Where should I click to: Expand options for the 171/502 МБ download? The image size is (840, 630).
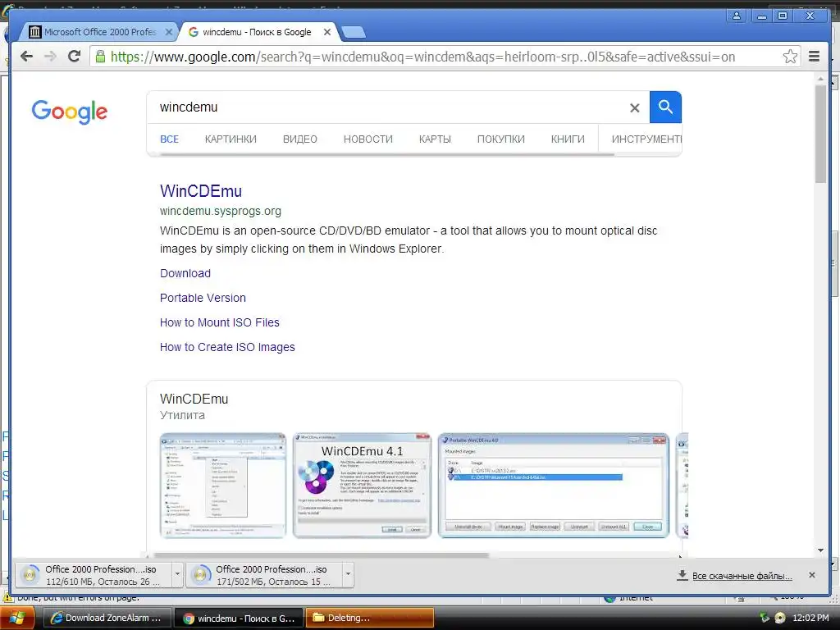coord(348,575)
